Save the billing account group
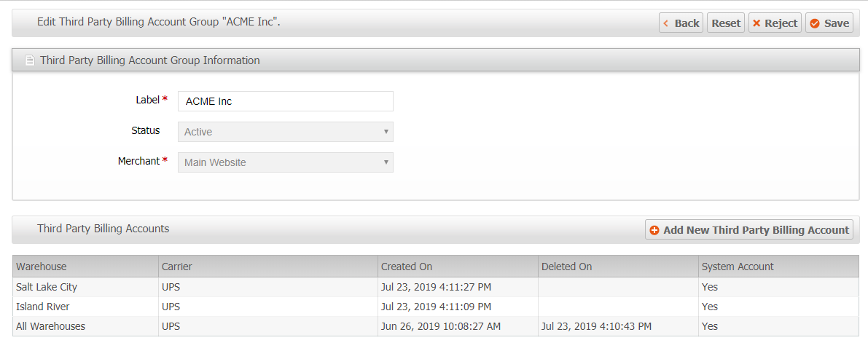The height and width of the screenshot is (359, 868). [829, 23]
